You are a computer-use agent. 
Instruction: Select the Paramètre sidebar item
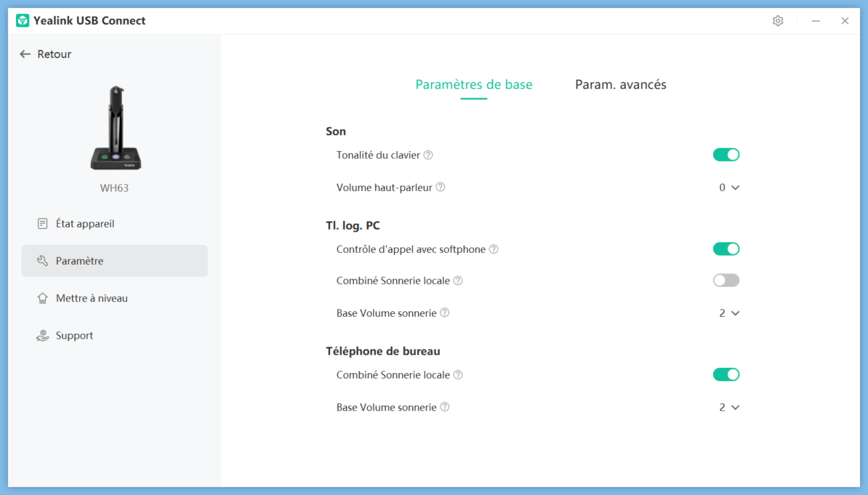click(x=114, y=261)
